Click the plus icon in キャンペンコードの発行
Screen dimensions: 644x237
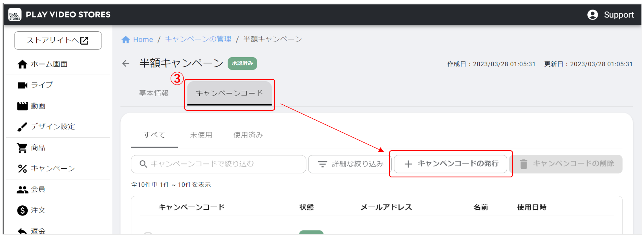[408, 164]
